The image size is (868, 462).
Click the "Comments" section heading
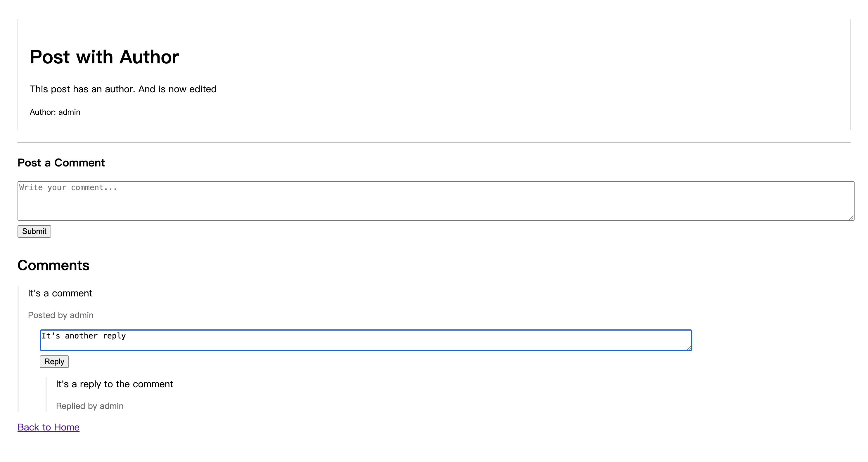53,265
